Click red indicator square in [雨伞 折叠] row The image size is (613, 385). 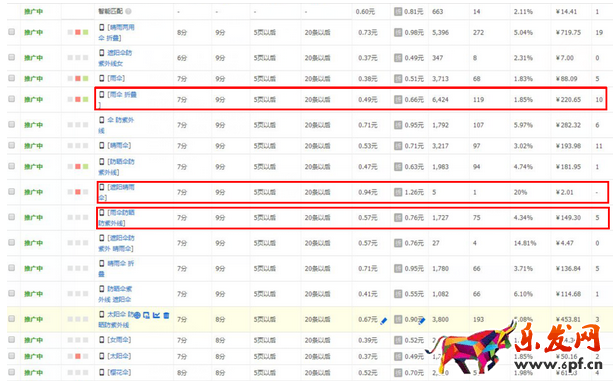[x=78, y=99]
